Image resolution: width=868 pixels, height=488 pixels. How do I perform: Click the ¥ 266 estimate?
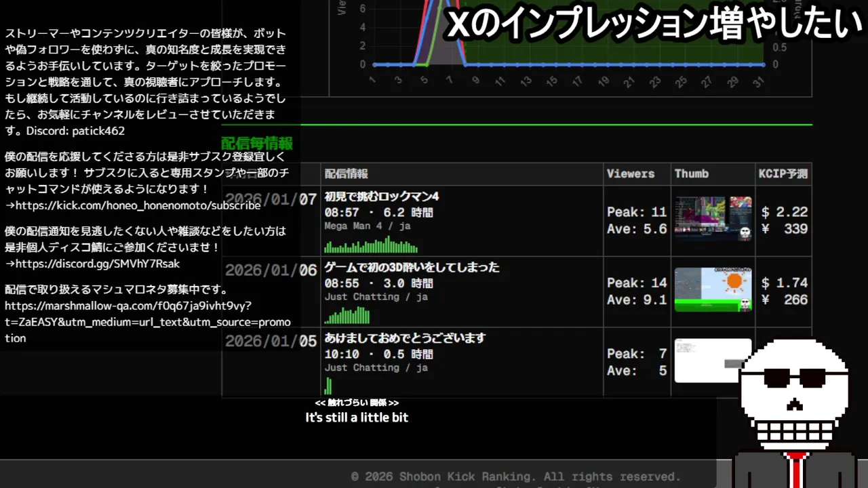[784, 300]
